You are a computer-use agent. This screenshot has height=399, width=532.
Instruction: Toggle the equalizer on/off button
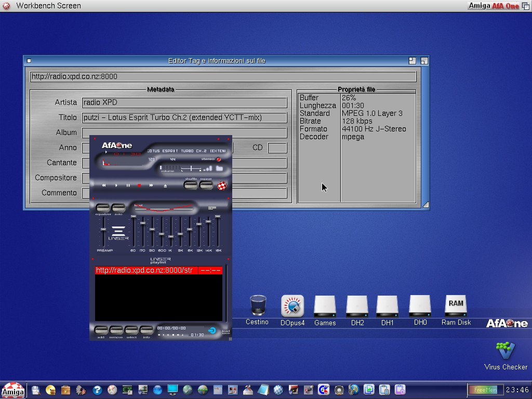tap(103, 208)
